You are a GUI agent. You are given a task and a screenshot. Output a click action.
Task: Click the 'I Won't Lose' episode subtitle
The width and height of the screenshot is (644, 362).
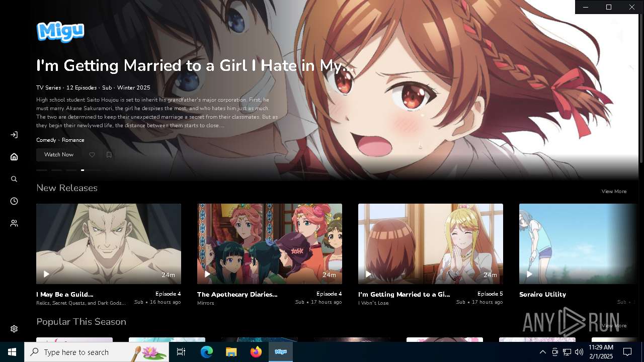[x=373, y=303]
